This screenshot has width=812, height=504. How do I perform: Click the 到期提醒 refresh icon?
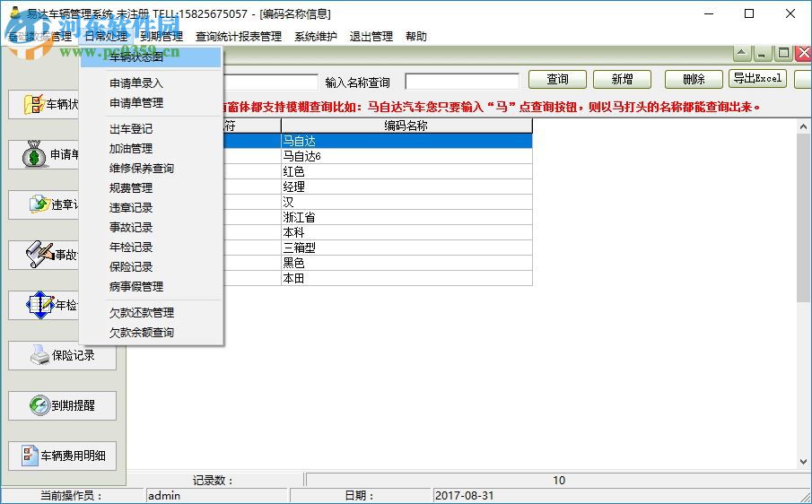tap(39, 405)
